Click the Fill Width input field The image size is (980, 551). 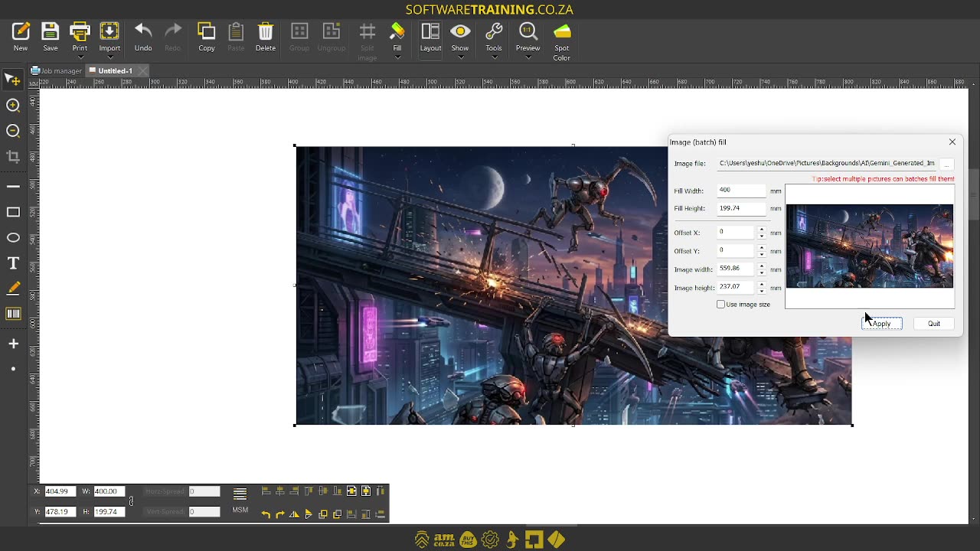click(741, 190)
